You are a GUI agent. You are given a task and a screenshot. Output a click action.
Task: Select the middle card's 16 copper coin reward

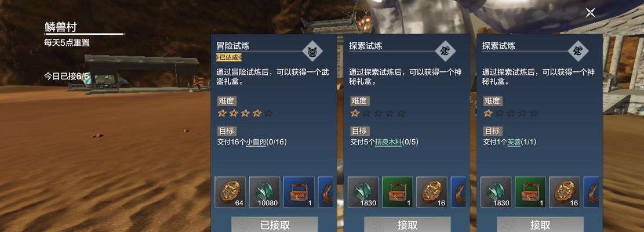[x=432, y=192]
